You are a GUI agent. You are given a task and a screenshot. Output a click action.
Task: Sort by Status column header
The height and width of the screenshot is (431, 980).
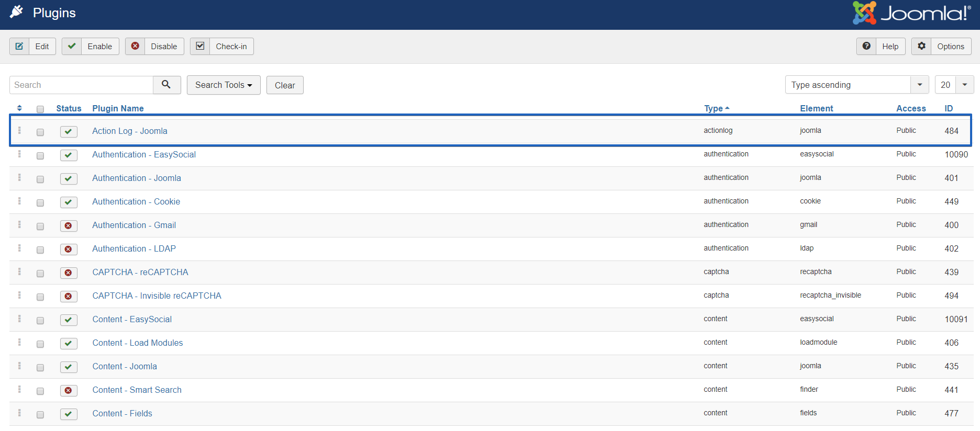point(69,108)
